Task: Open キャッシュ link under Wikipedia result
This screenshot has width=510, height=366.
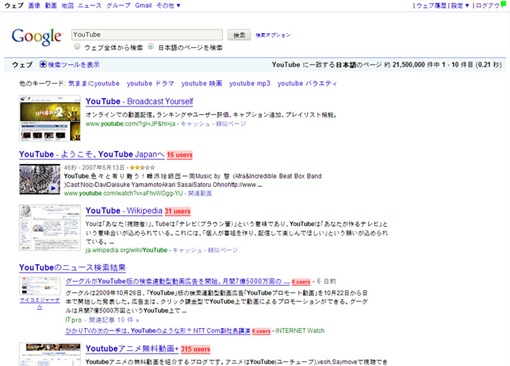Action: click(187, 250)
